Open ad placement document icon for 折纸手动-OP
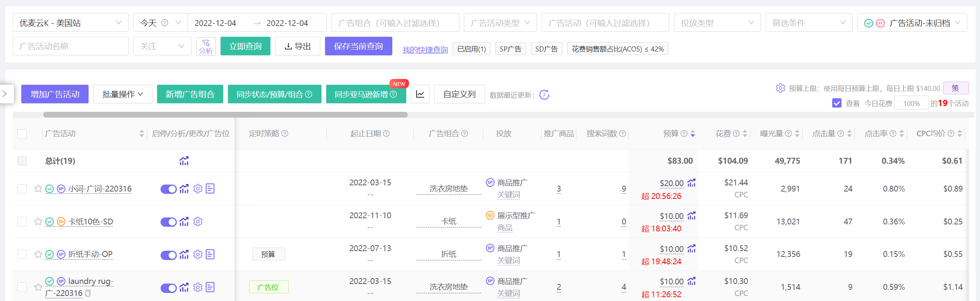980x301 pixels. 210,255
